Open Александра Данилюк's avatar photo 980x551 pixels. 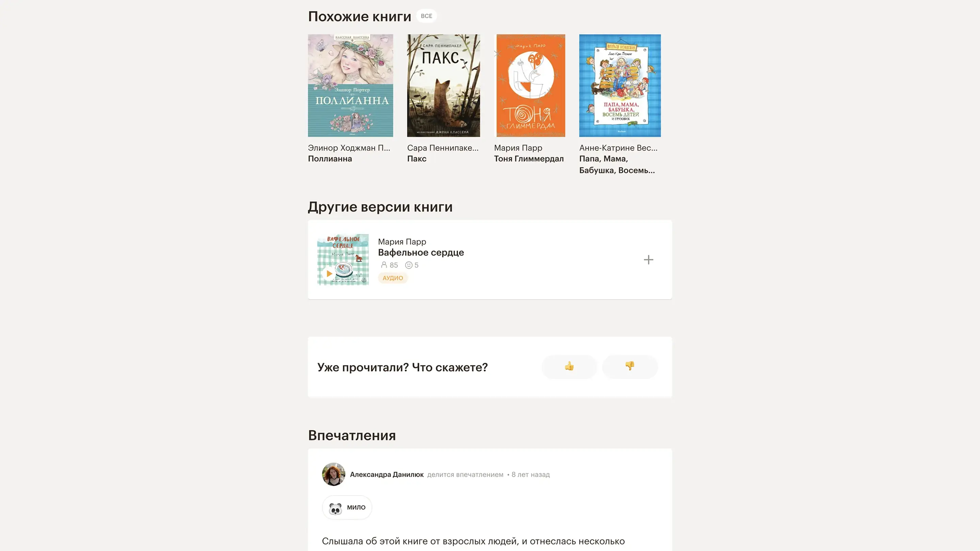tap(333, 474)
